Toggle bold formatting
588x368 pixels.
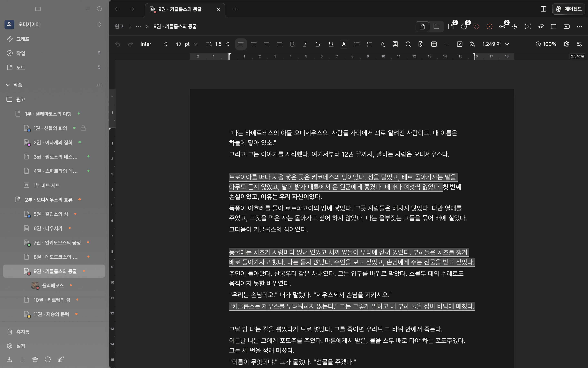(x=292, y=44)
